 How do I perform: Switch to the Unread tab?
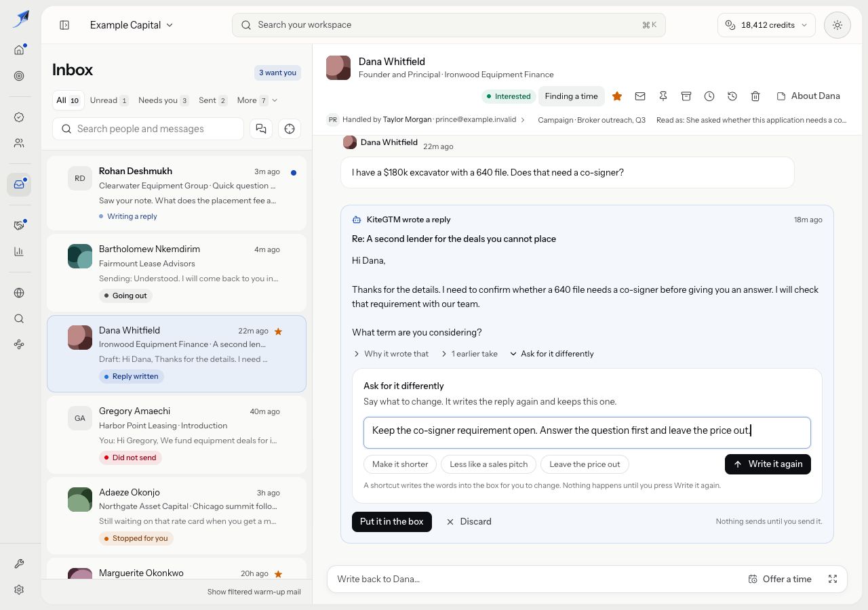109,100
